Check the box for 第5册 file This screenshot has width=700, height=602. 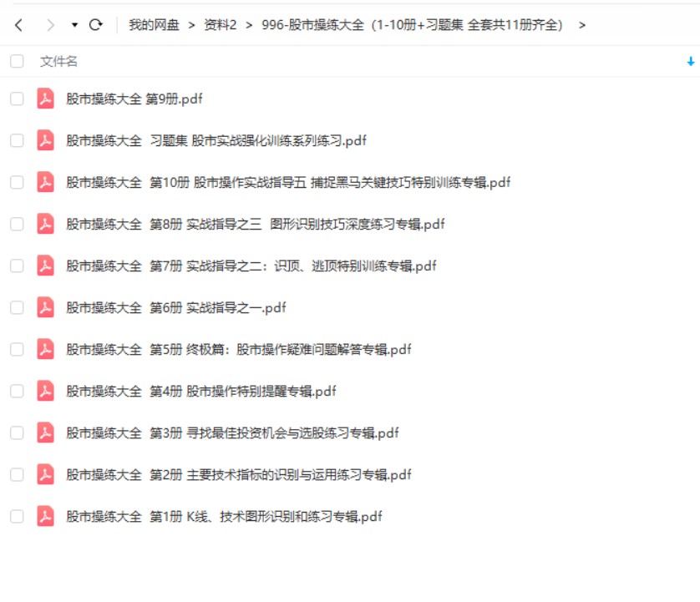point(17,349)
